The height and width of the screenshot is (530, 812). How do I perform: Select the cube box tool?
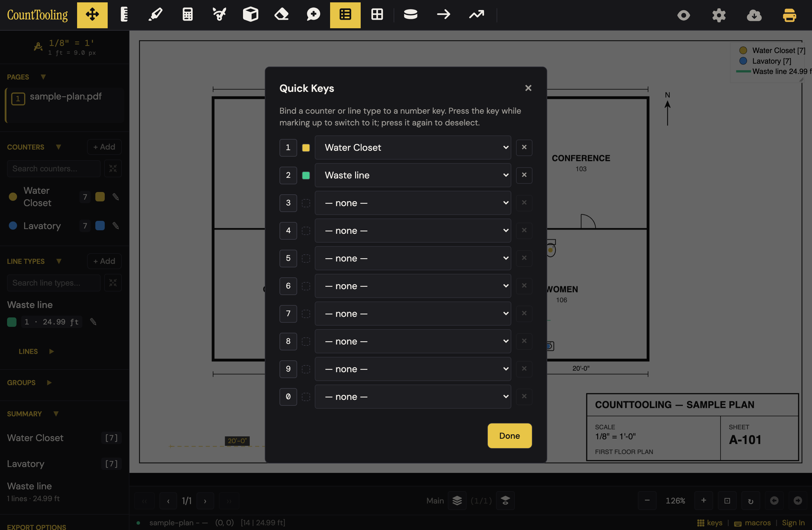(250, 15)
